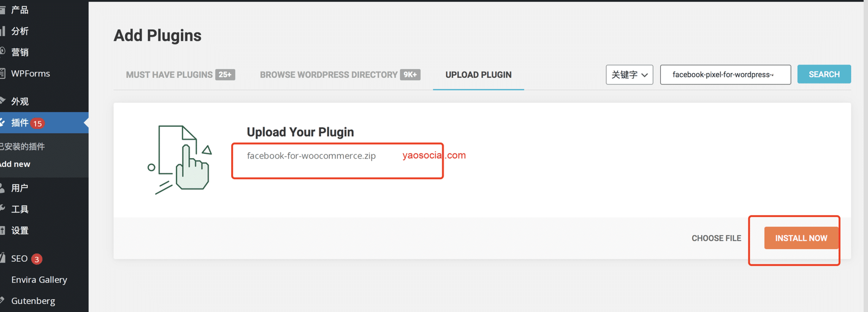The image size is (868, 312).
Task: Open the Envira Gallery menu item
Action: point(39,279)
